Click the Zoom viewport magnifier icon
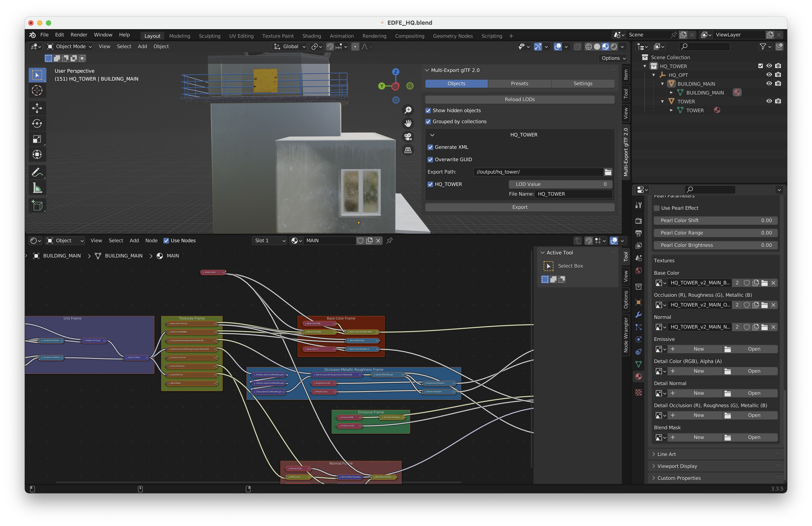 click(x=408, y=110)
